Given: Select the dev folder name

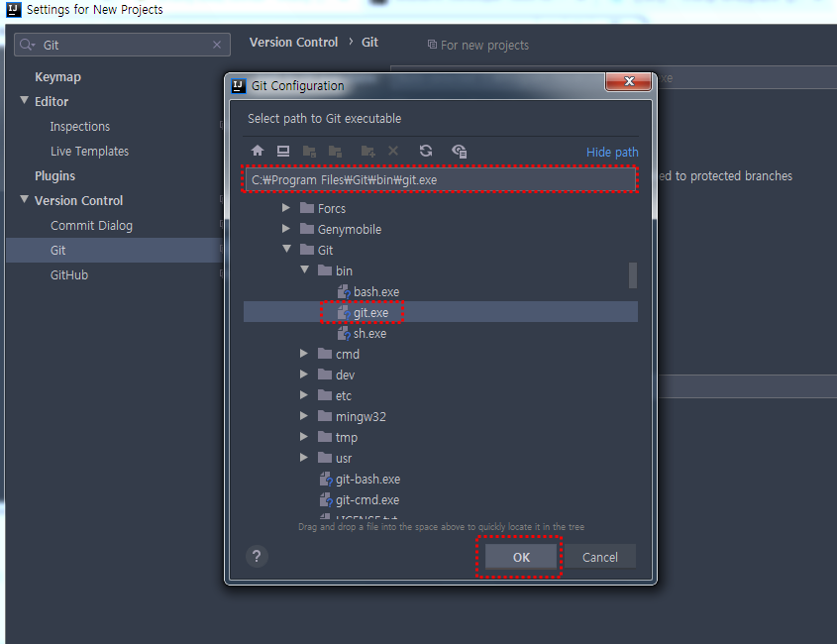Looking at the screenshot, I should pos(346,376).
